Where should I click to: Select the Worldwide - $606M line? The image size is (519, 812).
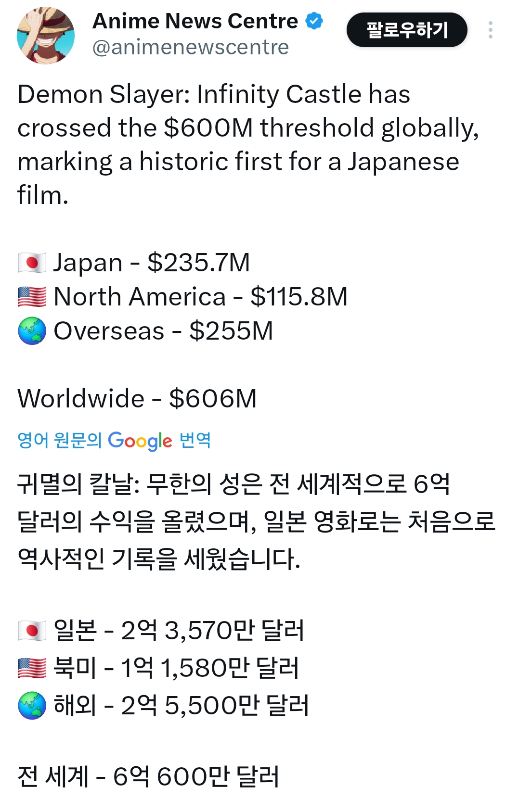click(x=137, y=398)
